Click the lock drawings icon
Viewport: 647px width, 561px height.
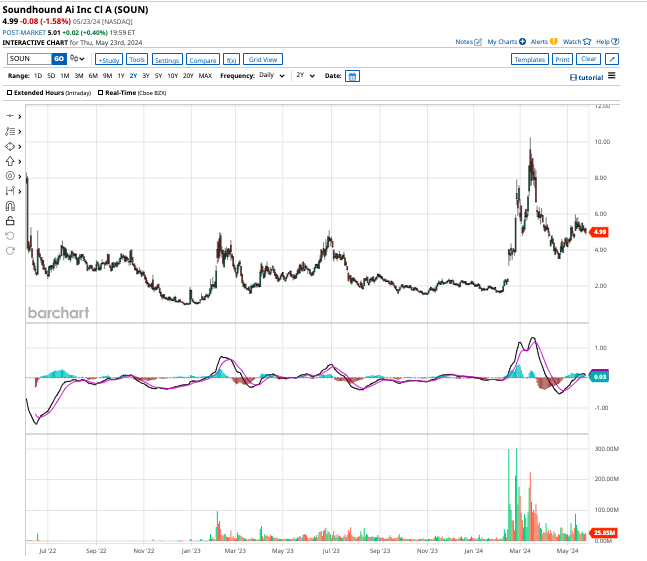[11, 220]
